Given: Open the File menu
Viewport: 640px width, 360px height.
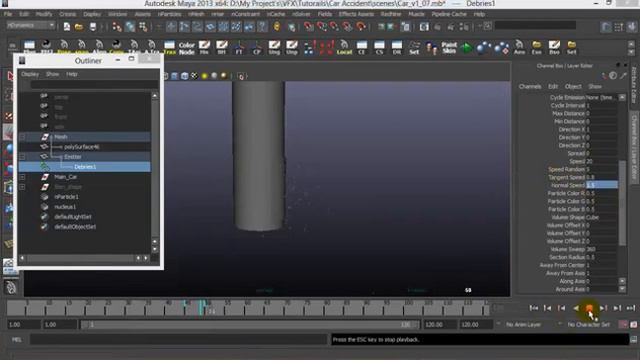Looking at the screenshot, I should point(8,14).
